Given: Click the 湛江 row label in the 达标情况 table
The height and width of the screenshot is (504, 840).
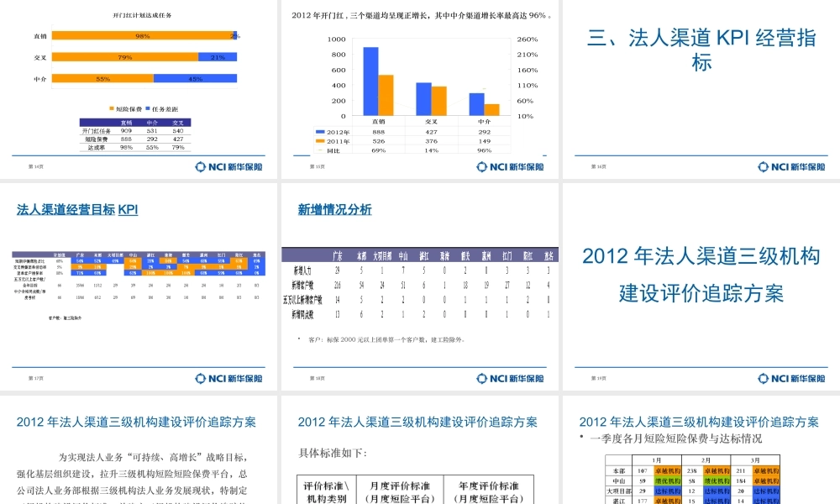Looking at the screenshot, I should pos(619,501).
